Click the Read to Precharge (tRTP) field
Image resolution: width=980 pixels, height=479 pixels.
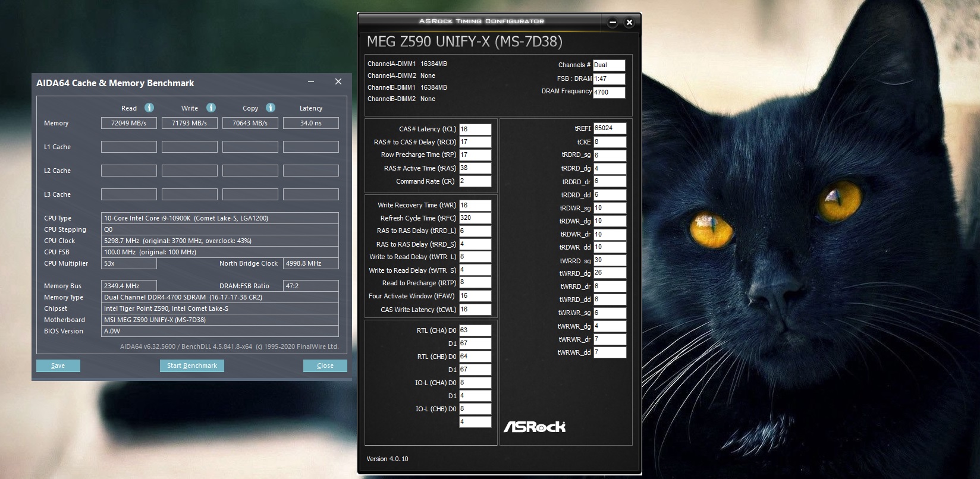click(475, 283)
